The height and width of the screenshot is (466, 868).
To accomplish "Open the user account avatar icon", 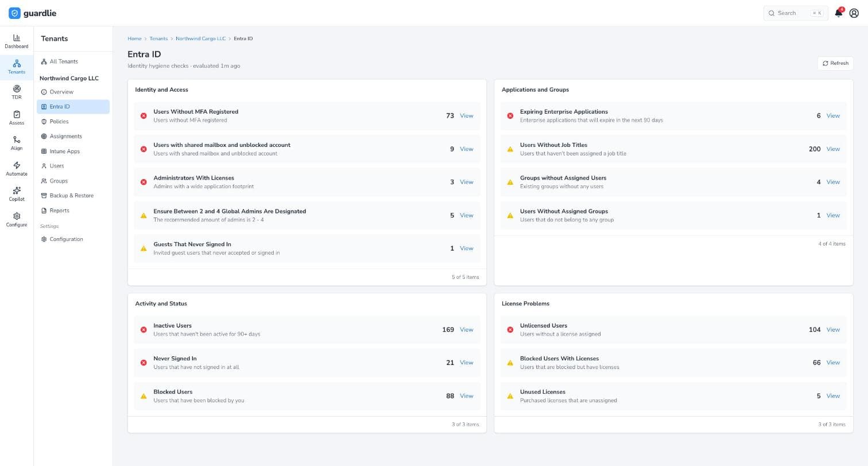I will 854,13.
